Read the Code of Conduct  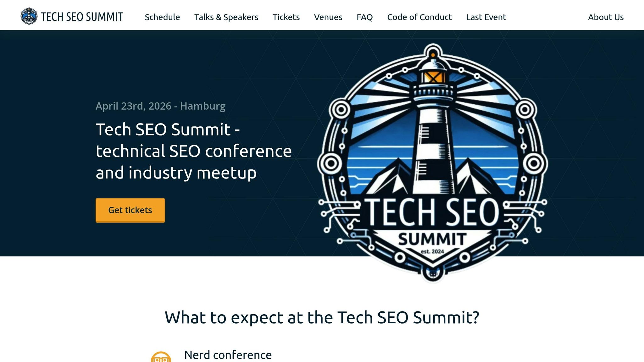tap(419, 17)
